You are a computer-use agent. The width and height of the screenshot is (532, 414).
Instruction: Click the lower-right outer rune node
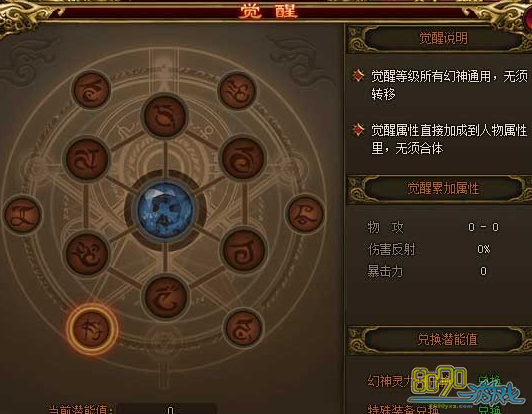pyautogui.click(x=243, y=328)
